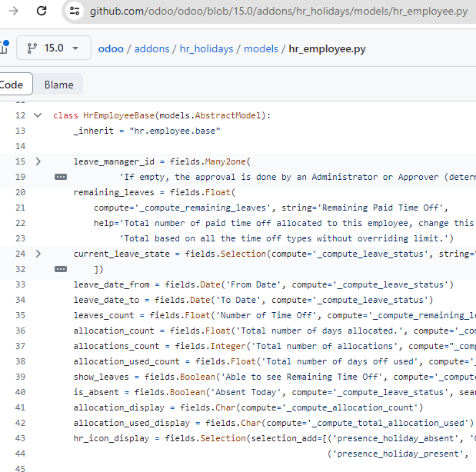Viewport: 476px width, 472px height.
Task: Select line number 33
Action: tap(20, 284)
